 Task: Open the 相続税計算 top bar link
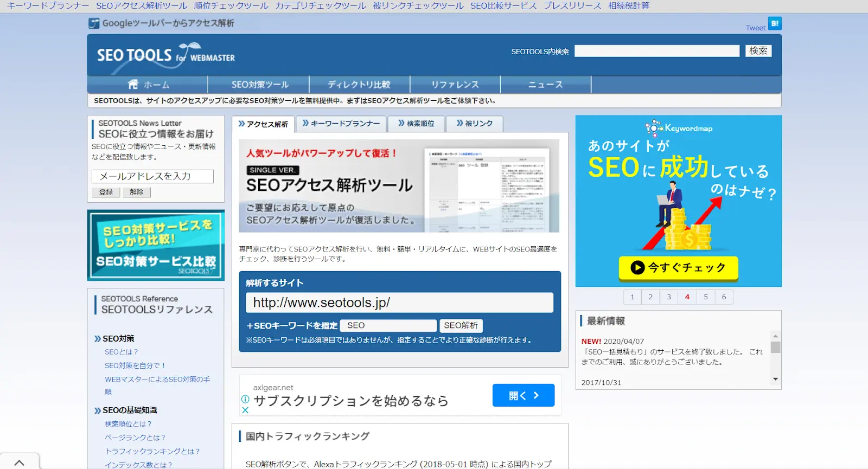tap(629, 6)
